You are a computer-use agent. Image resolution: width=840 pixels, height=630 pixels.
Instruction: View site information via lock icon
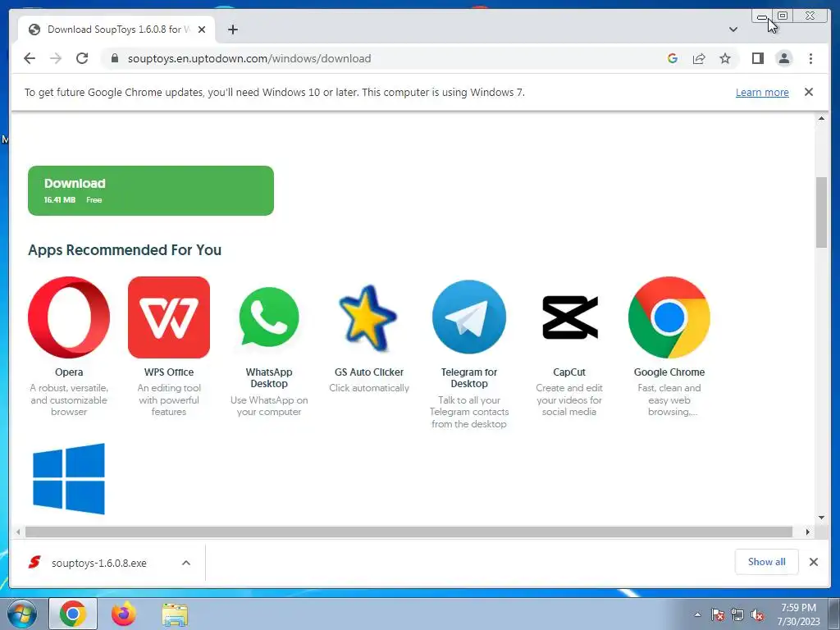114,58
